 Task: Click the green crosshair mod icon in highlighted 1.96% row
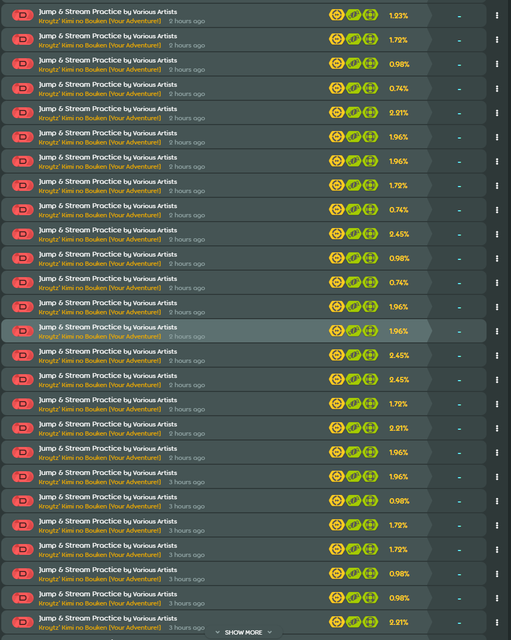tap(370, 331)
